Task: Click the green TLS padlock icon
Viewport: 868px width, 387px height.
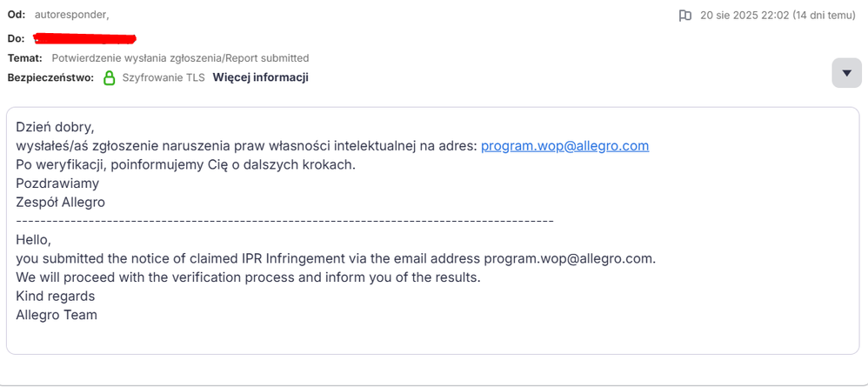Action: point(110,77)
